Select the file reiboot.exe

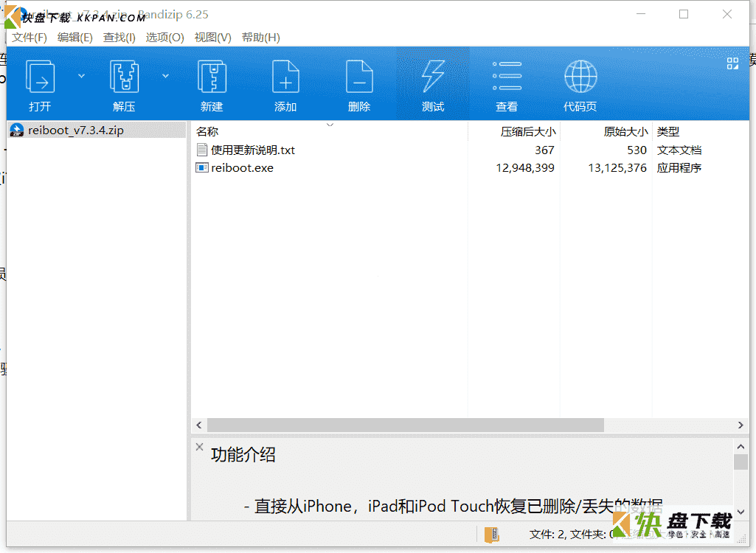point(242,168)
